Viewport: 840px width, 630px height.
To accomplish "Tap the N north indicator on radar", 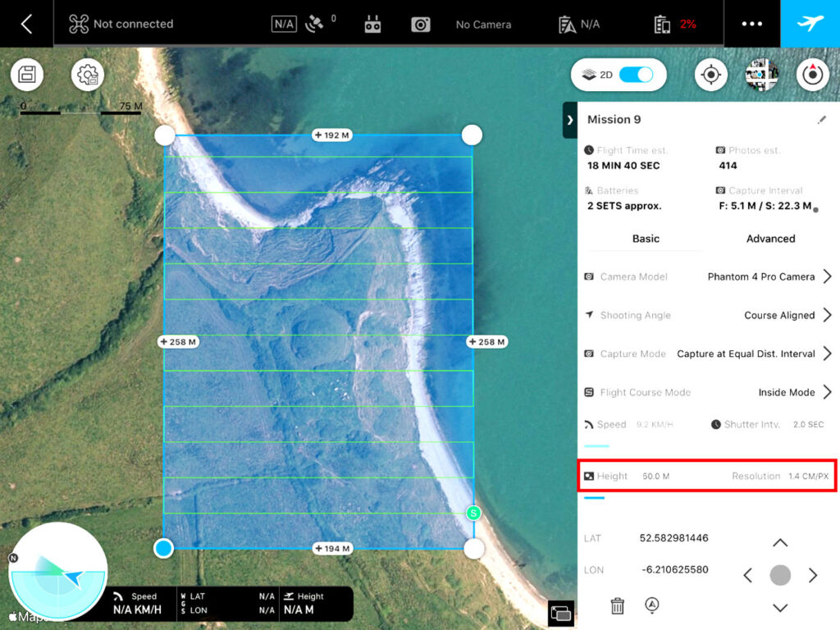I will tap(13, 558).
